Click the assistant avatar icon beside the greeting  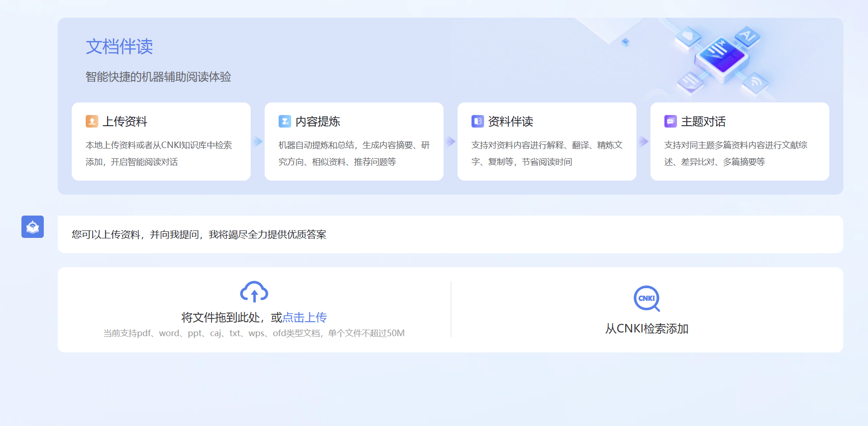tap(32, 227)
